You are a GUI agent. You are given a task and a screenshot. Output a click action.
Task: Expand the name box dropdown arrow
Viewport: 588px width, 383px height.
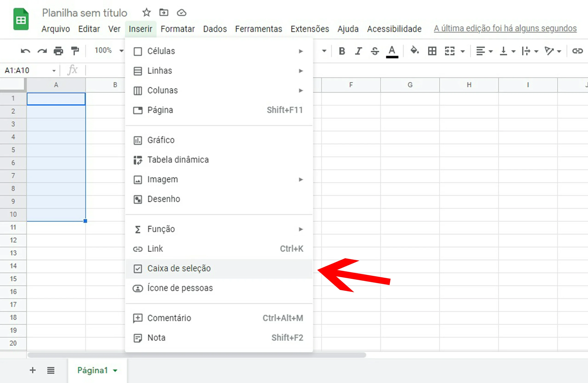54,71
